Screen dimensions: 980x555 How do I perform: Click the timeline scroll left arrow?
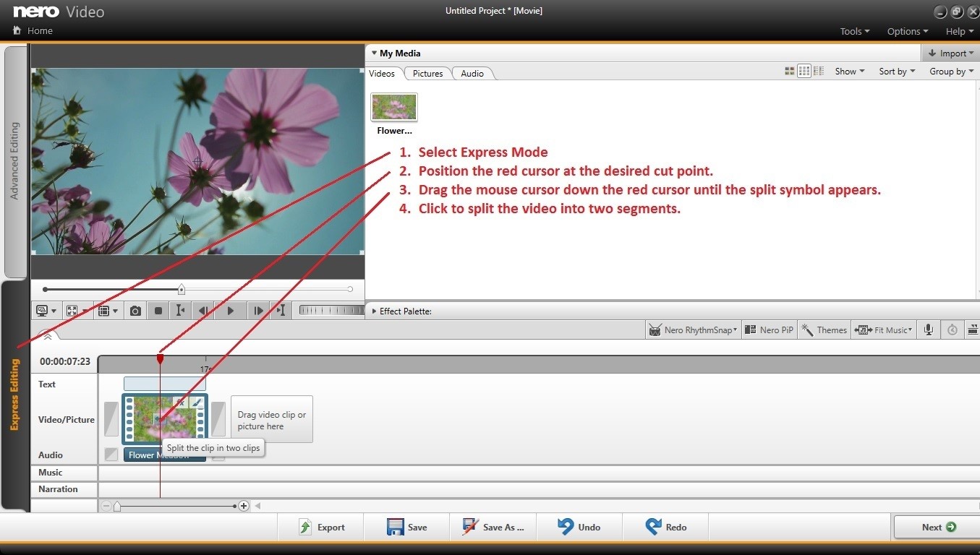click(x=257, y=506)
